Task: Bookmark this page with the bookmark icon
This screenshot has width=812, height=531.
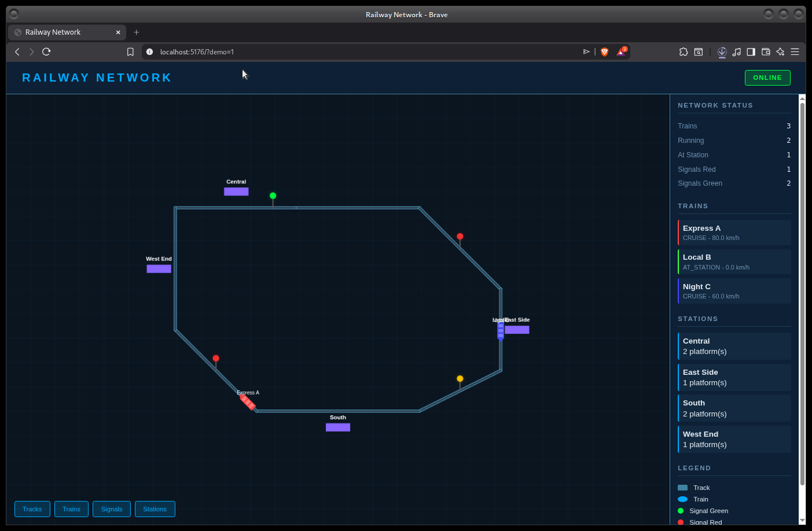Action: [130, 52]
